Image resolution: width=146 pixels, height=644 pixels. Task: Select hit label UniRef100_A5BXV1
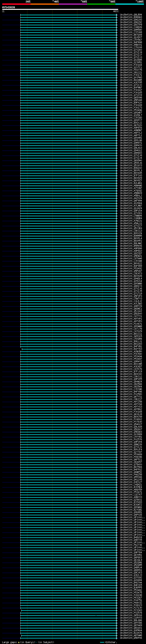tap(131, 45)
